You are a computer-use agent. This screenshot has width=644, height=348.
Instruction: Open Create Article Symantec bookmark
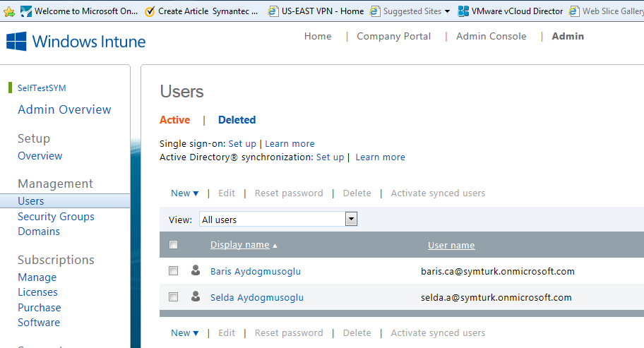(x=202, y=11)
